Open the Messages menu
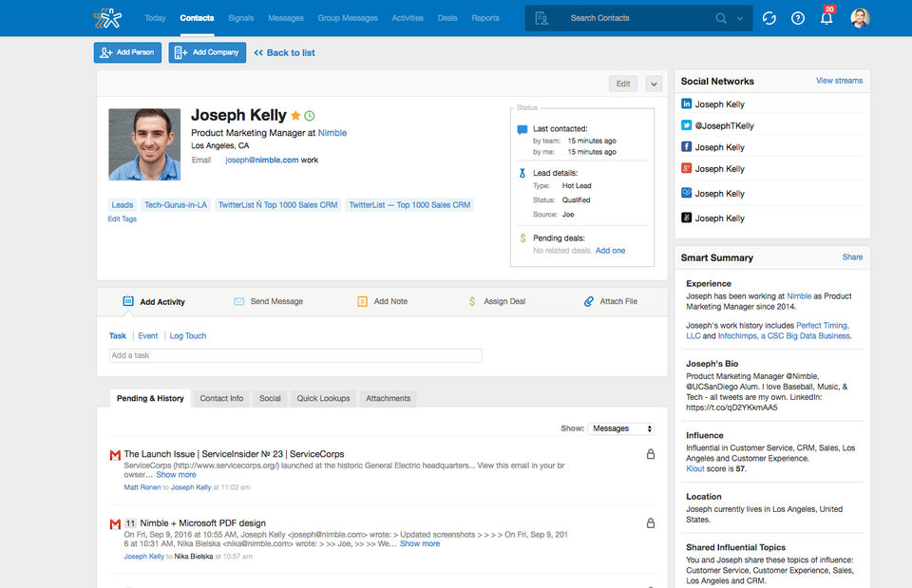The image size is (912, 588). tap(286, 18)
